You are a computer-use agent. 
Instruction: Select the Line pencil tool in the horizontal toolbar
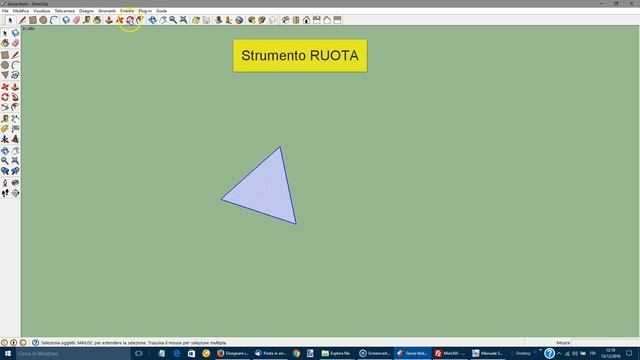coord(22,20)
